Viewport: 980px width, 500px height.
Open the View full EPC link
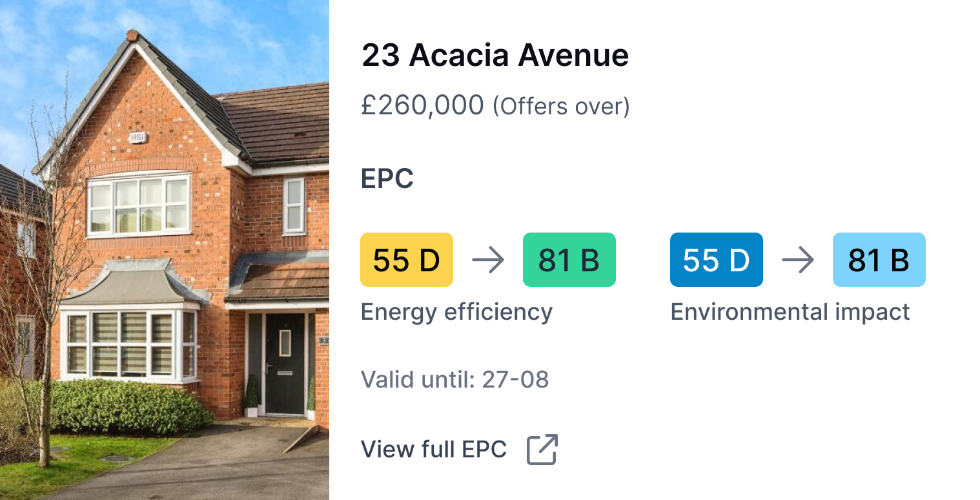(434, 449)
